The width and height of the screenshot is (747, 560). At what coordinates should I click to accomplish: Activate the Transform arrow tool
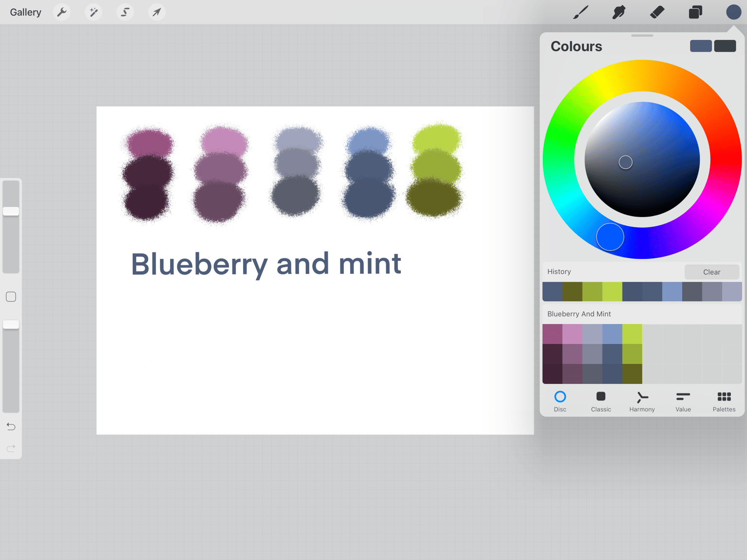coord(157,12)
